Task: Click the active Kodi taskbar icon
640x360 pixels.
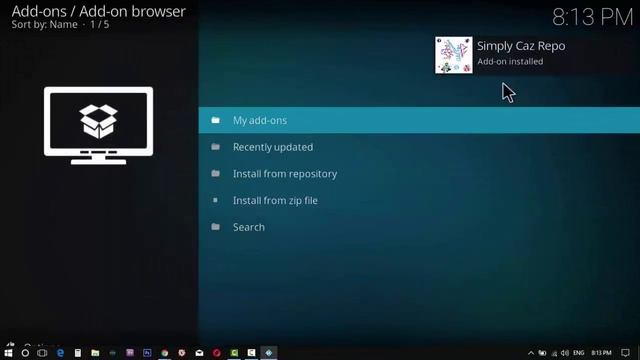Action: pyautogui.click(x=269, y=353)
